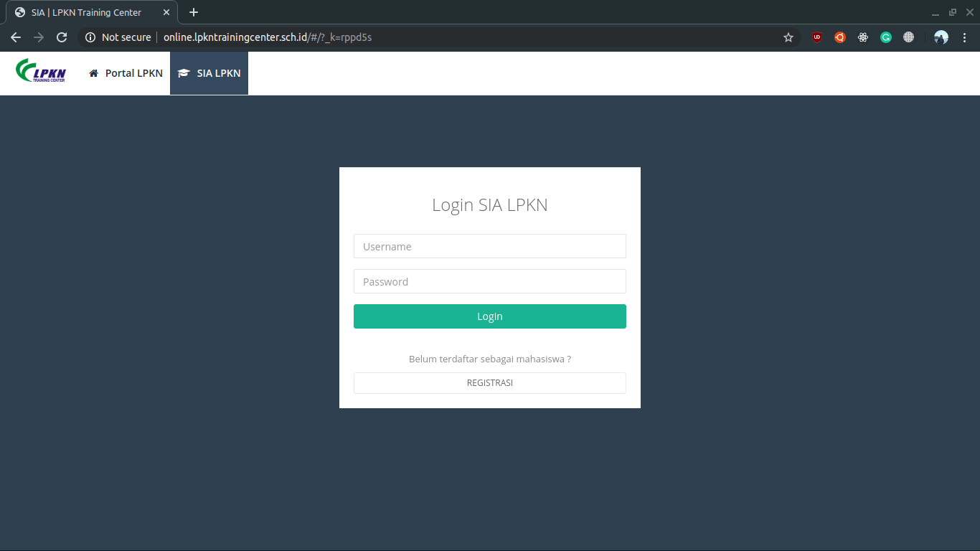Bookmark this page with the star icon

click(788, 37)
